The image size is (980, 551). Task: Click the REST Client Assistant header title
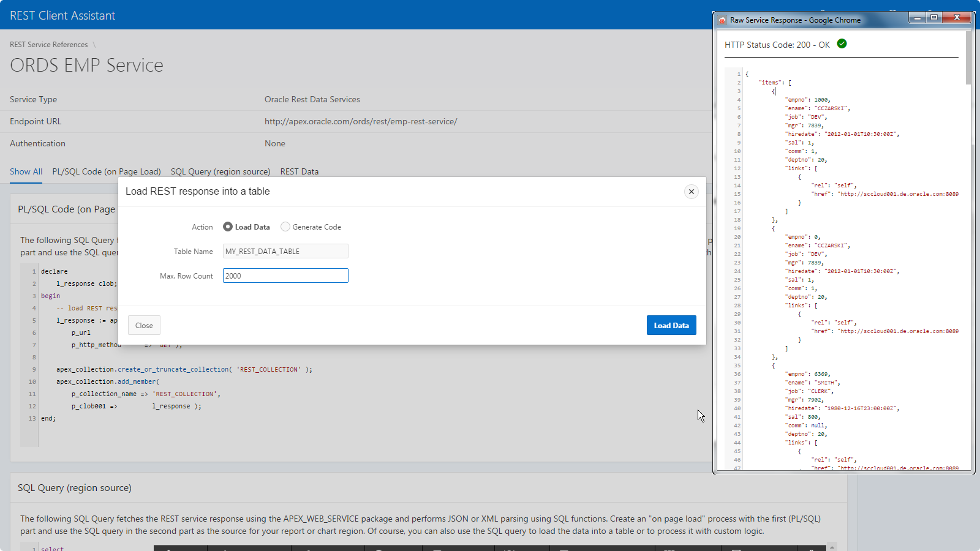[62, 15]
